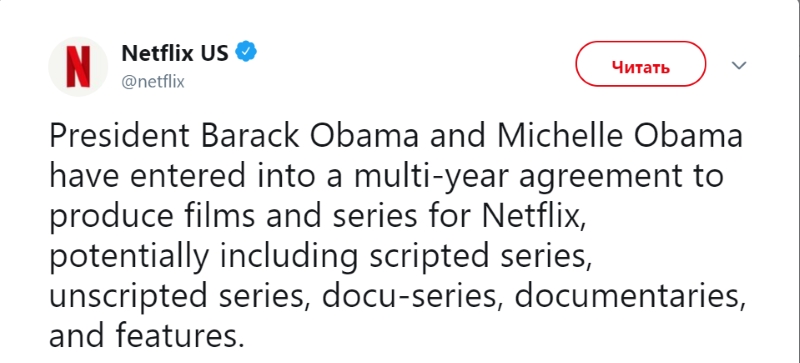
Task: Click the words President Barack Obama
Action: click(234, 136)
